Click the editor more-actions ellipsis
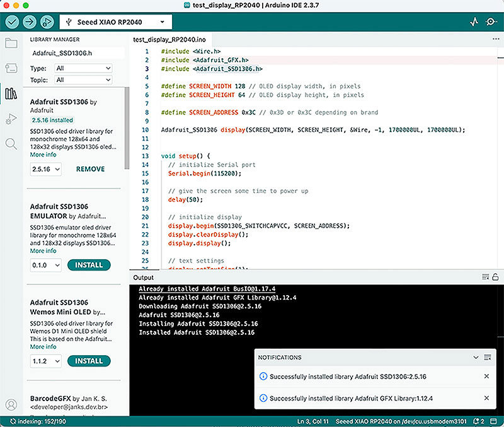 pos(496,39)
